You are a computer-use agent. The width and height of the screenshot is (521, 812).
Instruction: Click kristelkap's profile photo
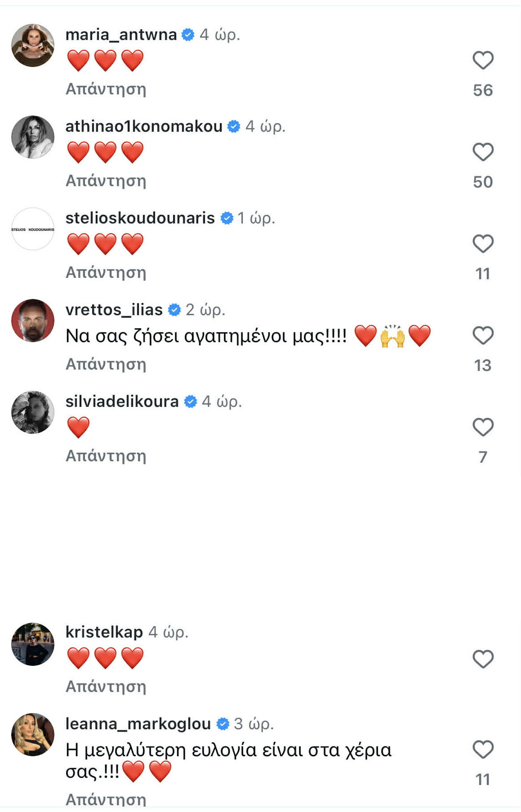point(33,644)
